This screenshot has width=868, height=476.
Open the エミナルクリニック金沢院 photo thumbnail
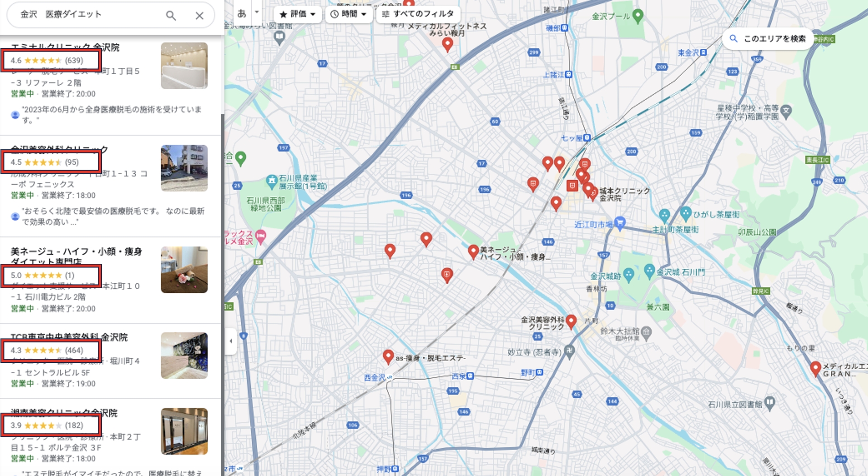[x=184, y=66]
